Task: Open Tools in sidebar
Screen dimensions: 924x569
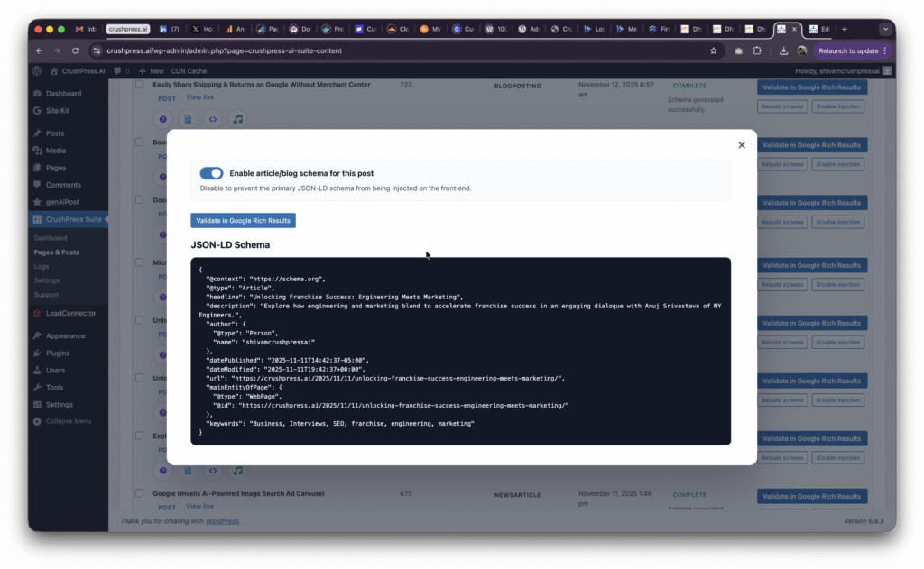Action: [54, 388]
